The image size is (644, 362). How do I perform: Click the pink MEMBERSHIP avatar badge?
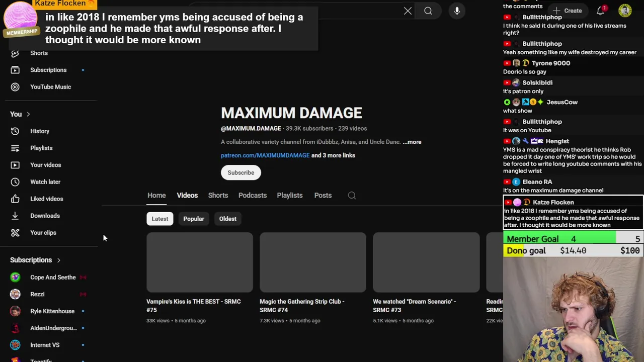[x=21, y=19]
